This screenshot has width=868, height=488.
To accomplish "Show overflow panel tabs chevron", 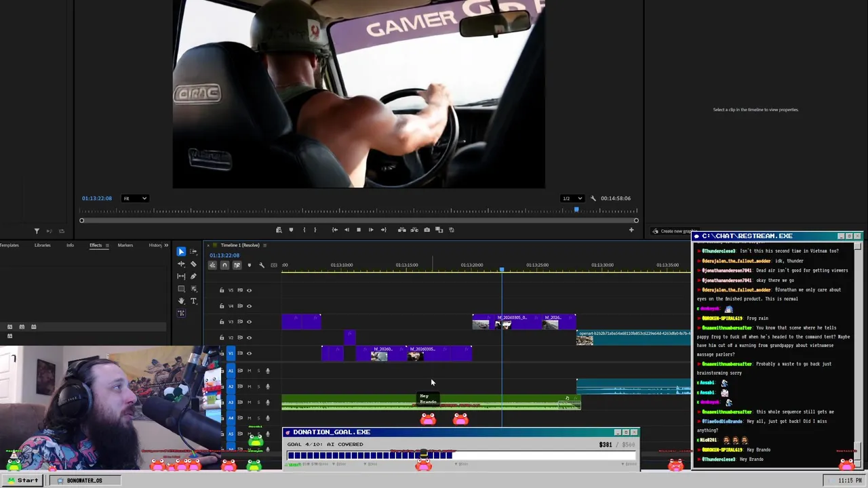I will pyautogui.click(x=166, y=245).
